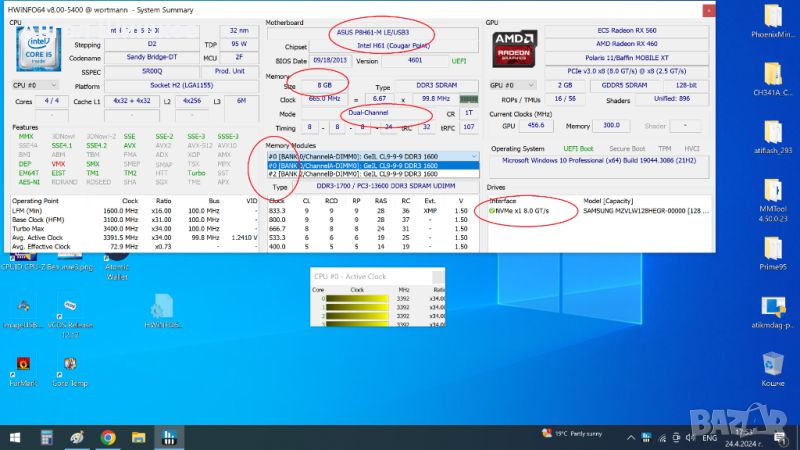Screen dimensions: 800x450
Task: Click the HWiNFO taskbar button
Action: 169,437
